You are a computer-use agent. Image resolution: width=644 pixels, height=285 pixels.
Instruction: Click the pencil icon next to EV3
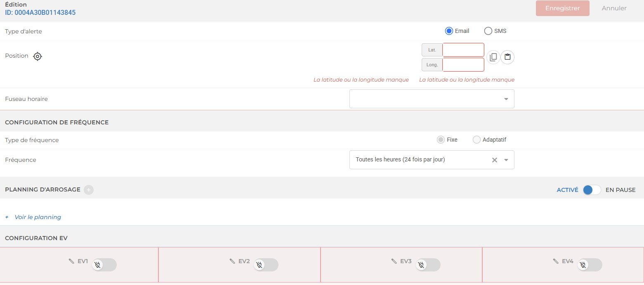click(394, 261)
